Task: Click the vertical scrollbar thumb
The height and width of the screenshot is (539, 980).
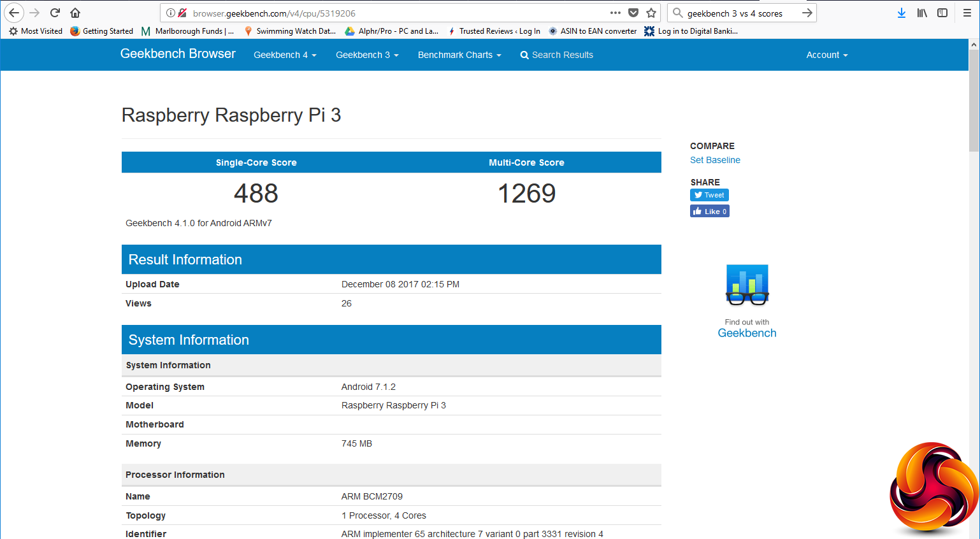Action: pos(974,101)
